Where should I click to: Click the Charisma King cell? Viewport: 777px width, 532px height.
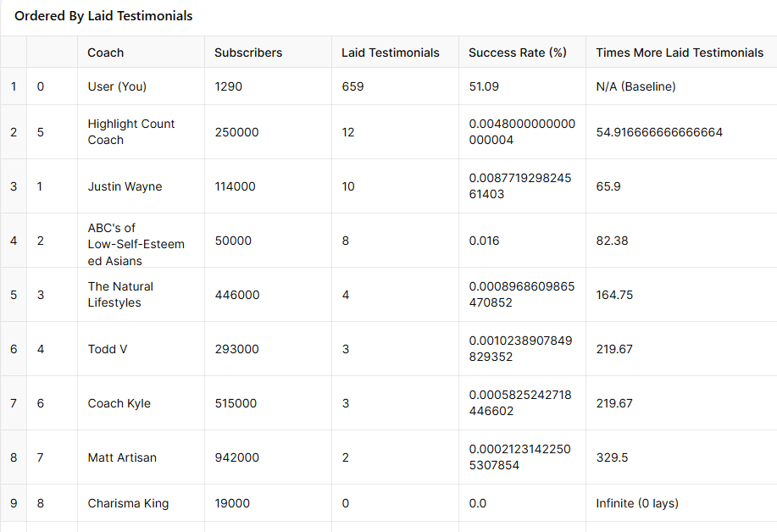point(128,503)
